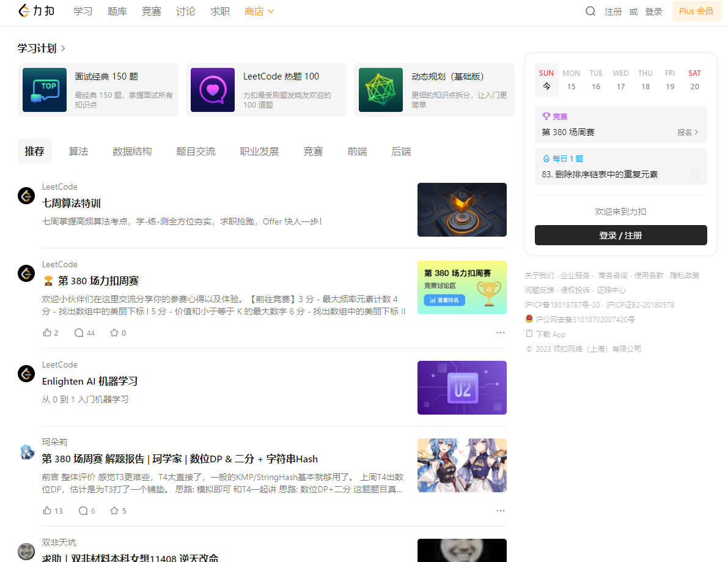728x562 pixels.
Task: Switch to the 前端 tab
Action: point(357,152)
